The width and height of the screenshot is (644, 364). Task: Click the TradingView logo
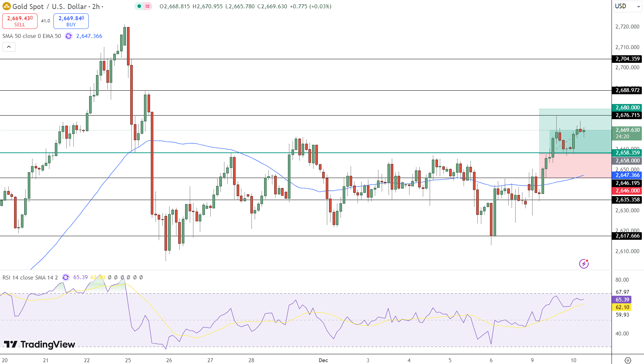tap(39, 344)
